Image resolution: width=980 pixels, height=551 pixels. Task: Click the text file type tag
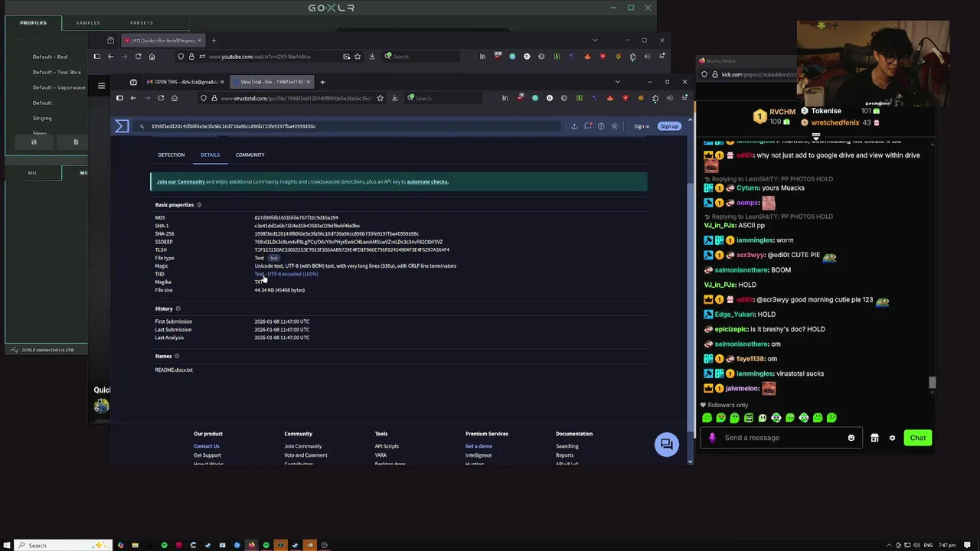[x=273, y=258]
